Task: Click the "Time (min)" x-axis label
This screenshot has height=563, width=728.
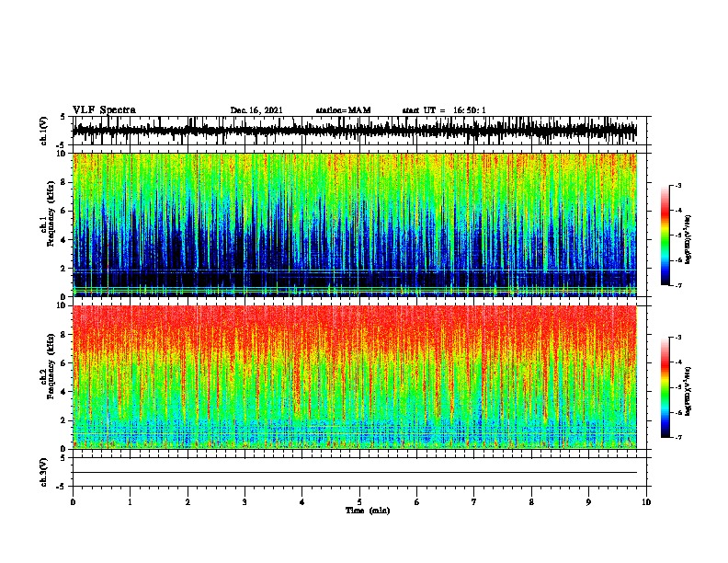Action: pos(368,511)
